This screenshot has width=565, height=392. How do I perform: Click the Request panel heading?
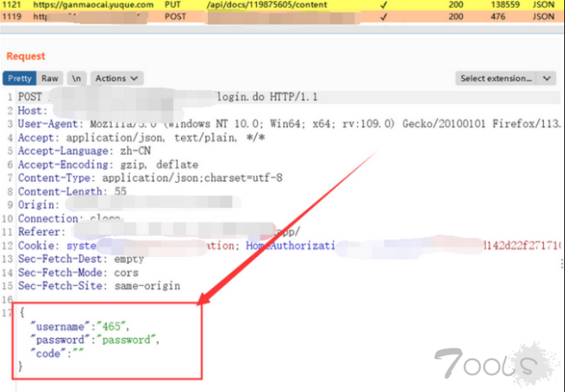coord(25,56)
